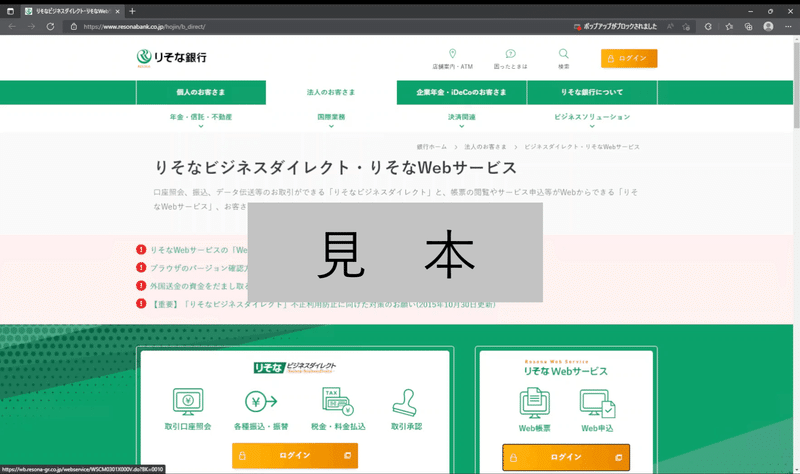Reload the page with refresh icon
Image resolution: width=800 pixels, height=474 pixels.
tap(50, 27)
